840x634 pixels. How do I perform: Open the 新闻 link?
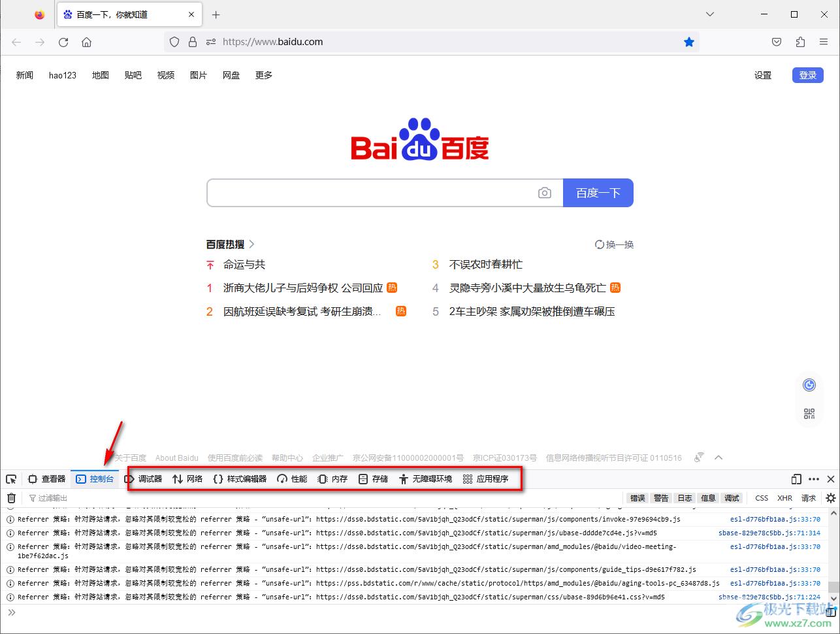pos(25,75)
